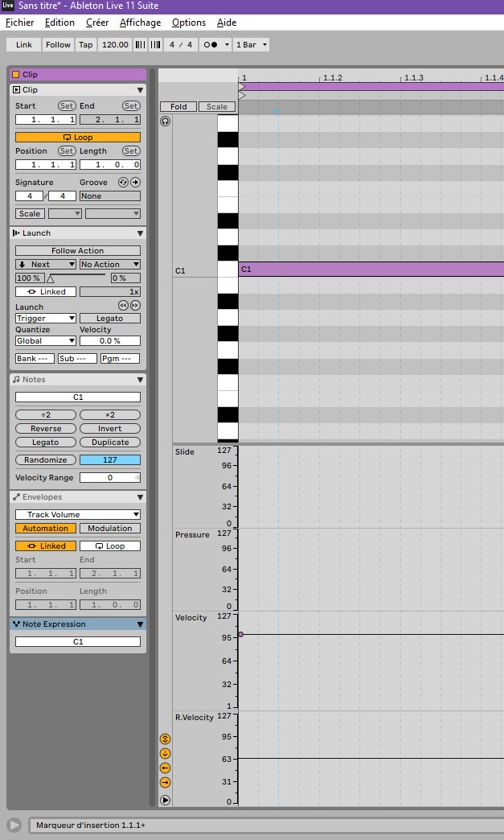
Task: Collapse the Note Expression section triangle
Action: click(x=140, y=624)
